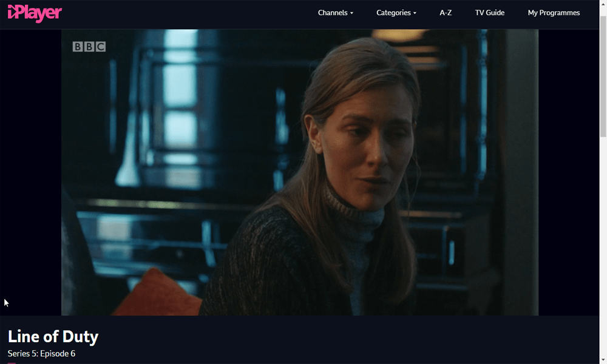Expand the Channels dropdown menu
The image size is (607, 364).
click(335, 13)
